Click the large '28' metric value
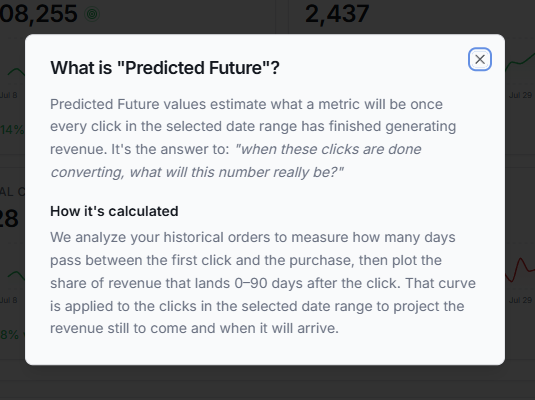Image resolution: width=535 pixels, height=400 pixels. (x=9, y=219)
